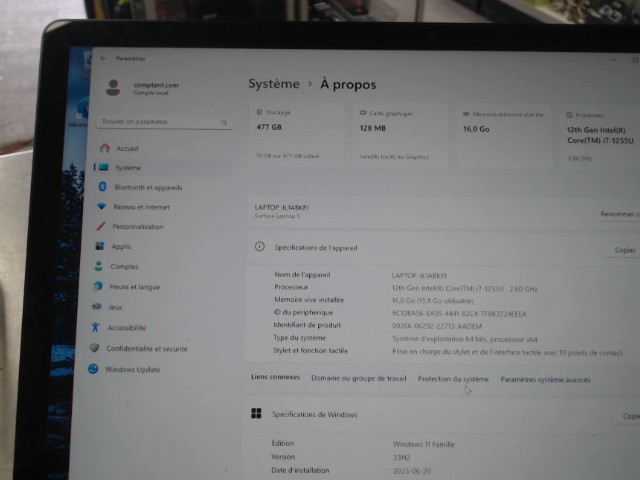Collapse Spécifications de Windows section
640x480 pixels.
[x=441, y=415]
